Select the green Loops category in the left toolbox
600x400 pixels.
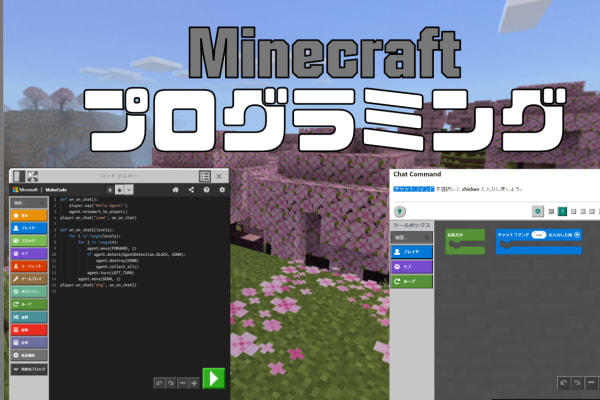(29, 304)
